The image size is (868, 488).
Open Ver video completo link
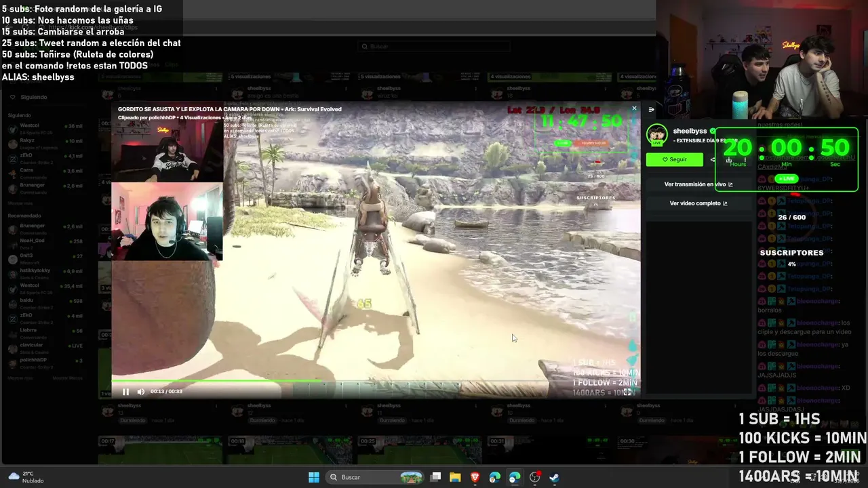(x=698, y=203)
